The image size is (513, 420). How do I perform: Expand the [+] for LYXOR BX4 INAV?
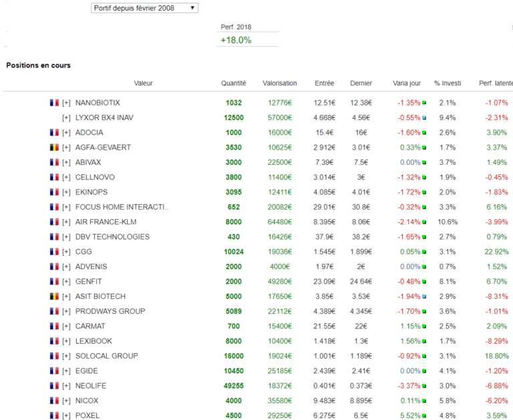point(66,118)
